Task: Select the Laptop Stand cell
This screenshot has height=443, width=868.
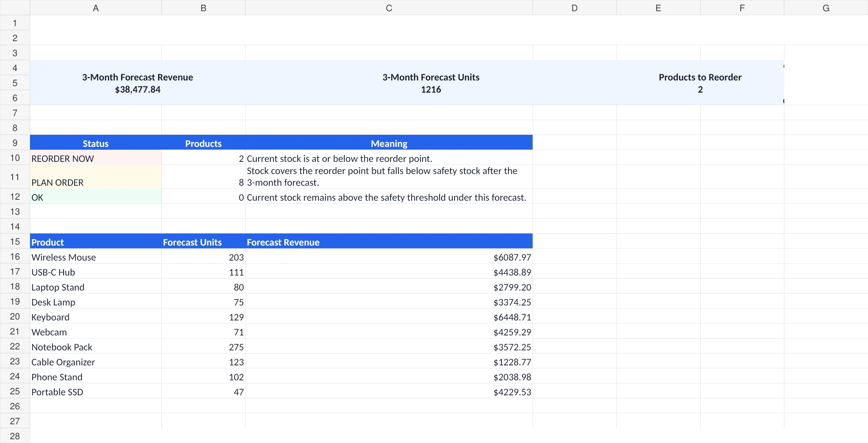Action: point(95,286)
